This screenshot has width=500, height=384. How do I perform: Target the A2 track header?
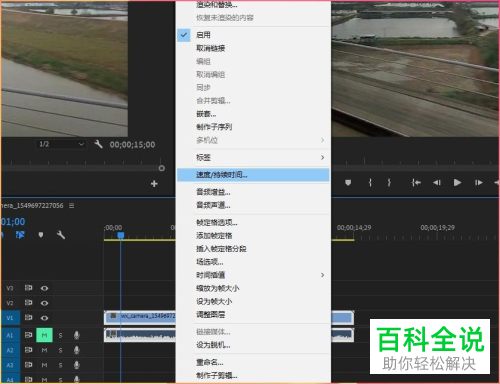[10, 350]
